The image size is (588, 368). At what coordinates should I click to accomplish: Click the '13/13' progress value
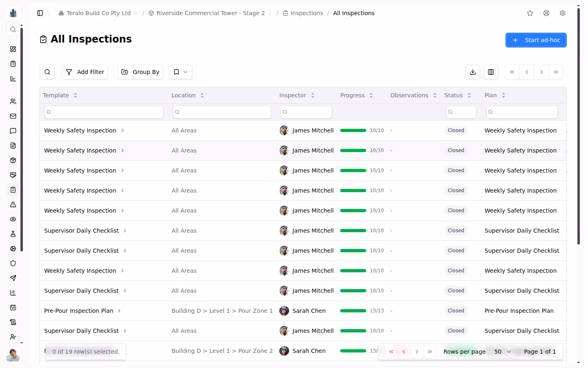click(377, 311)
